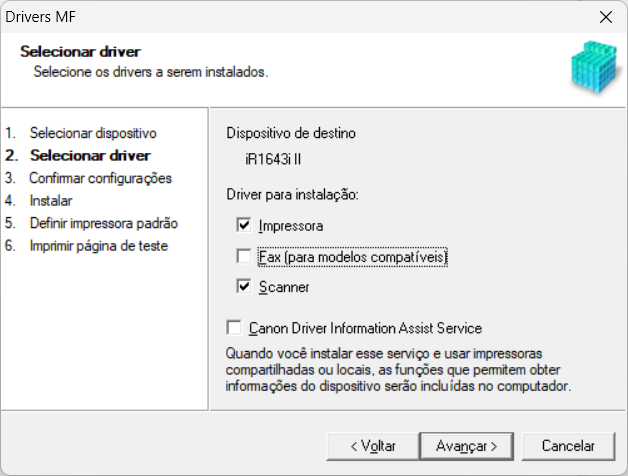Uncheck the Scanner driver checkbox

tap(244, 287)
